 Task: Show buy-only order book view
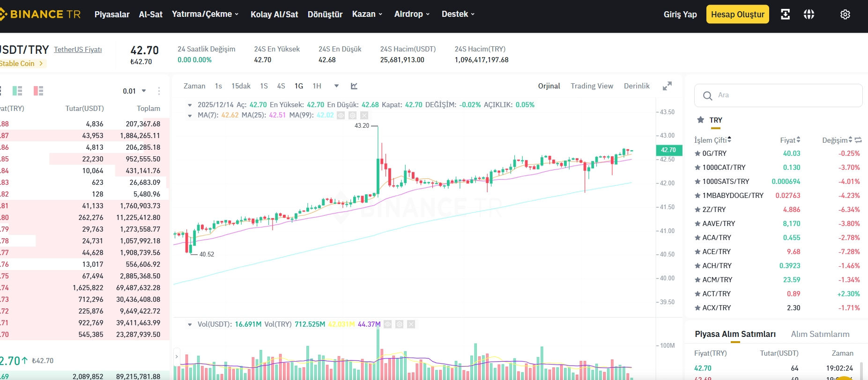[x=17, y=91]
